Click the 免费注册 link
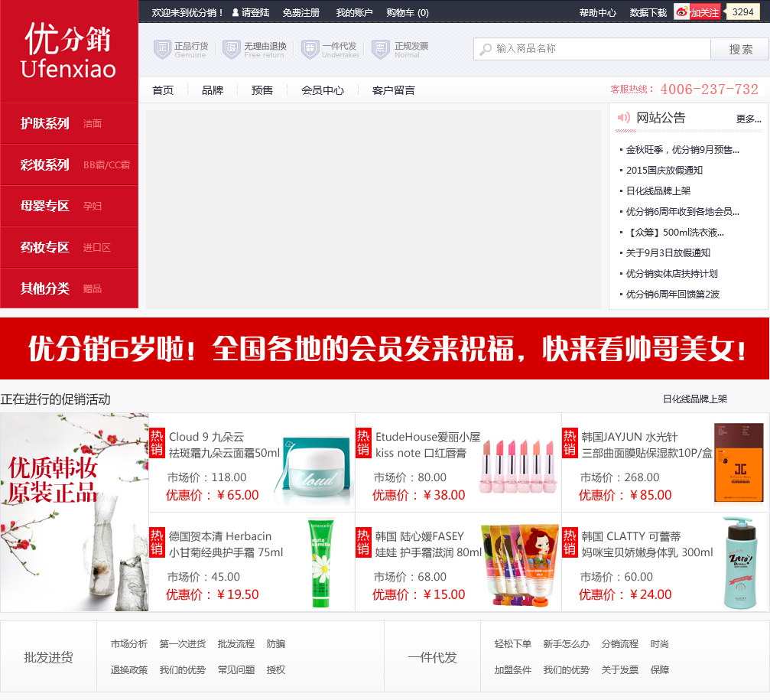The image size is (770, 700). (301, 13)
